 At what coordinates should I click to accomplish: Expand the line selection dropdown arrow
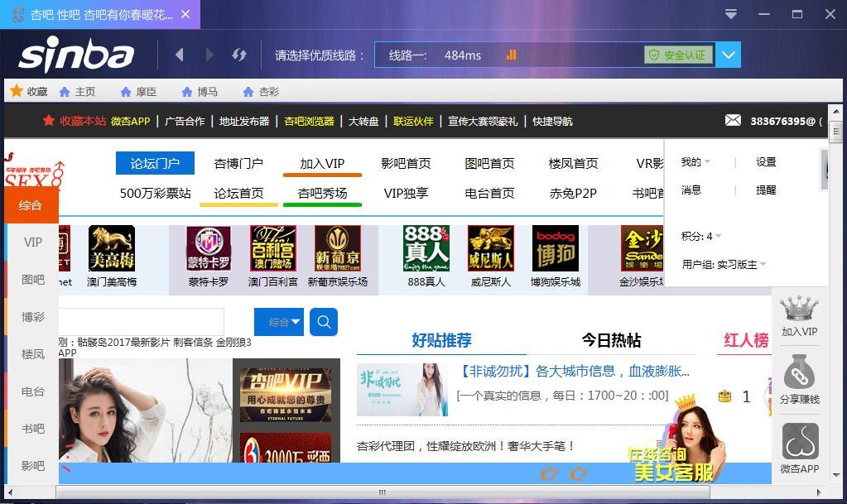tap(728, 55)
